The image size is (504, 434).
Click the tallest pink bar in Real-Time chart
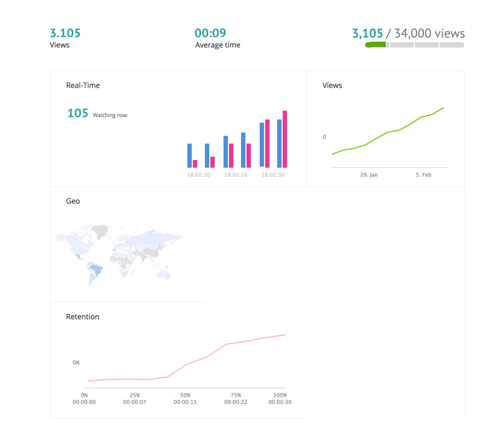coord(285,139)
